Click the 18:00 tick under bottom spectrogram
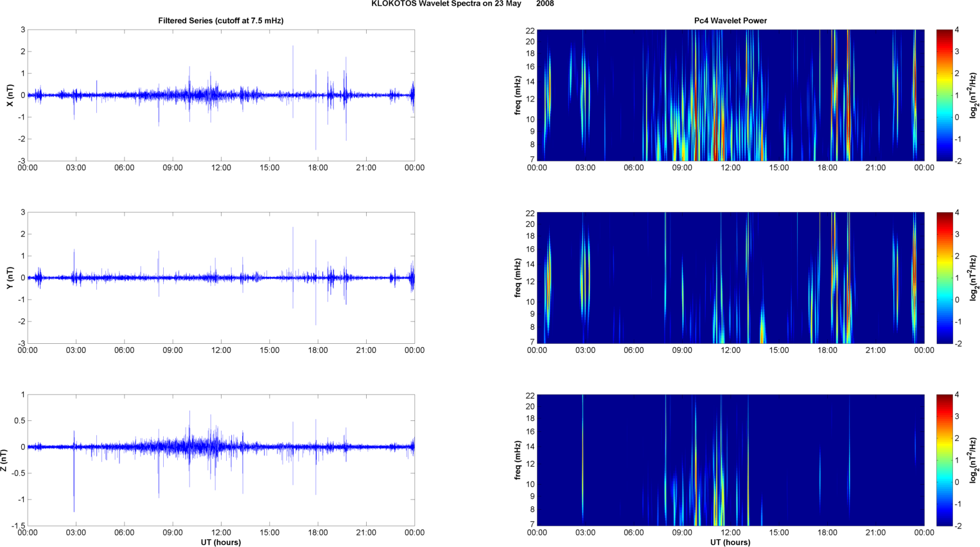This screenshot has height=547, width=980. click(827, 533)
